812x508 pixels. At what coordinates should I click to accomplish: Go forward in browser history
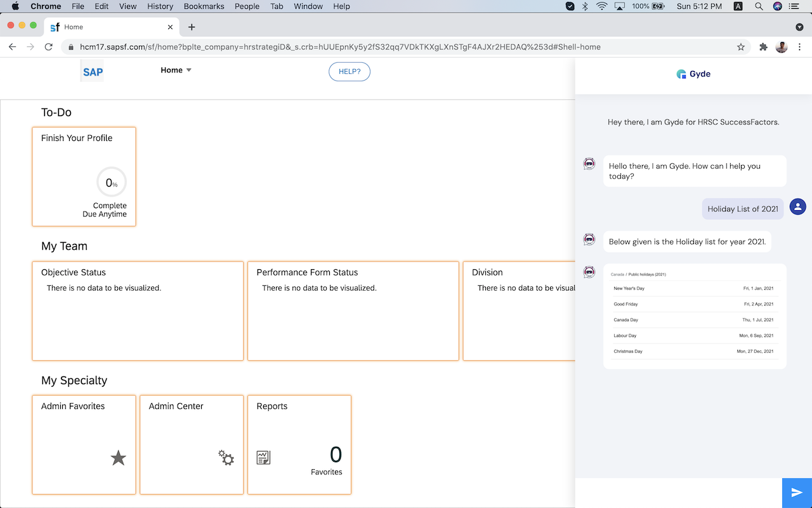(x=30, y=47)
